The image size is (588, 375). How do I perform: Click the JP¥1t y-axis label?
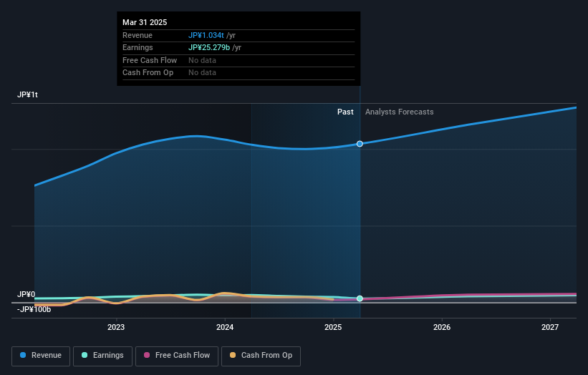[27, 94]
